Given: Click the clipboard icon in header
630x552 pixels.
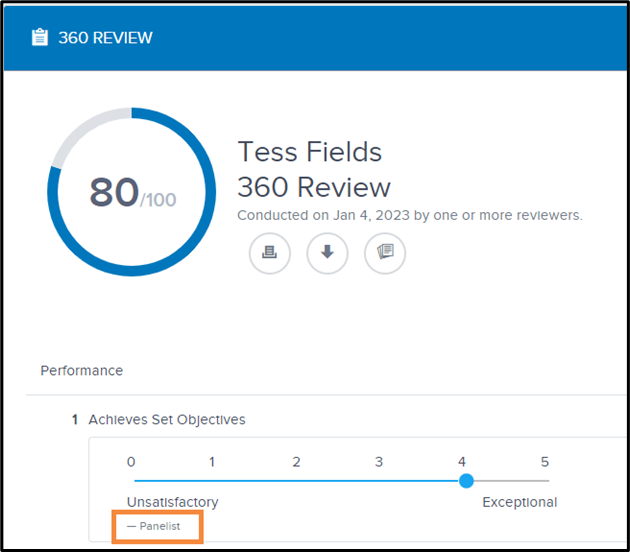Looking at the screenshot, I should (x=40, y=37).
